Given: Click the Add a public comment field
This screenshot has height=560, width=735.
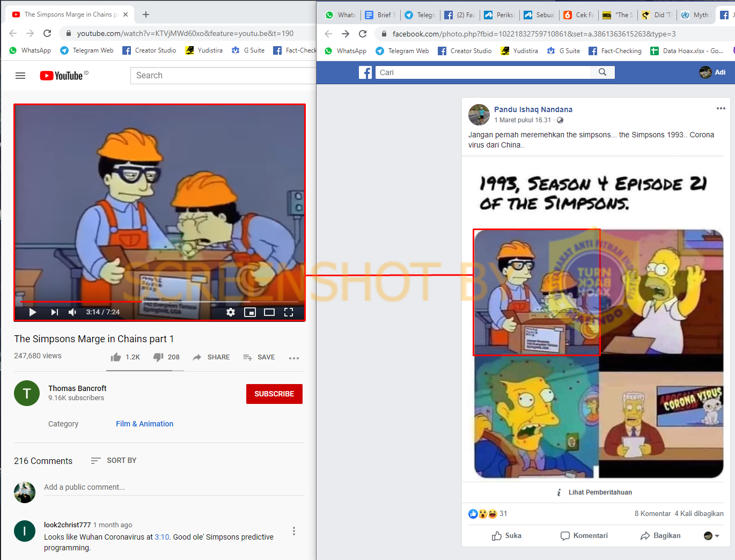Looking at the screenshot, I should coord(174,487).
